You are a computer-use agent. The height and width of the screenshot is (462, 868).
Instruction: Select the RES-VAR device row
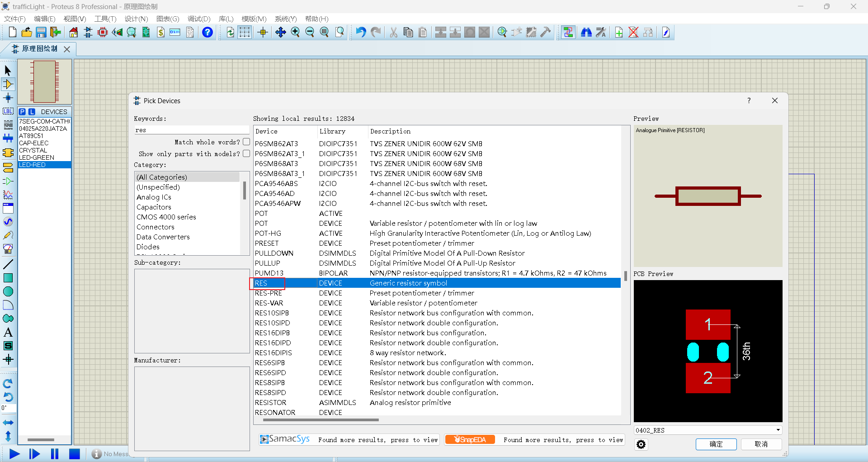pyautogui.click(x=437, y=303)
